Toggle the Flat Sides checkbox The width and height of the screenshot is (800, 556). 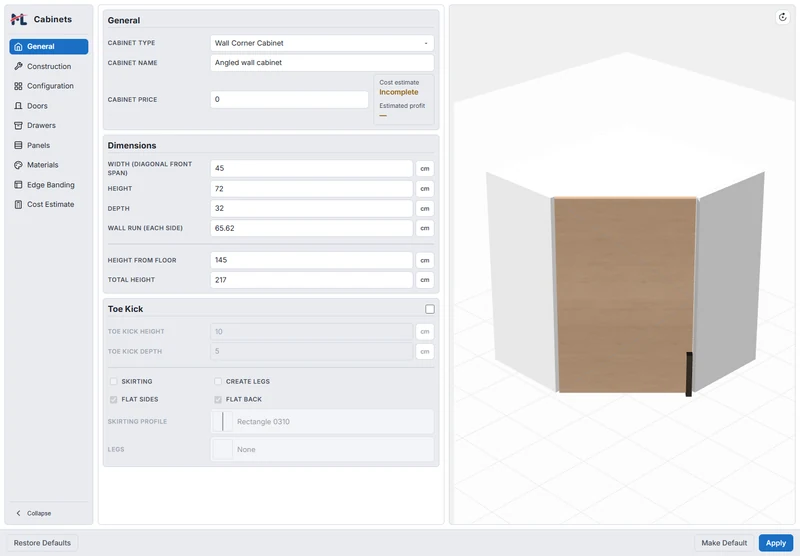[x=113, y=399]
